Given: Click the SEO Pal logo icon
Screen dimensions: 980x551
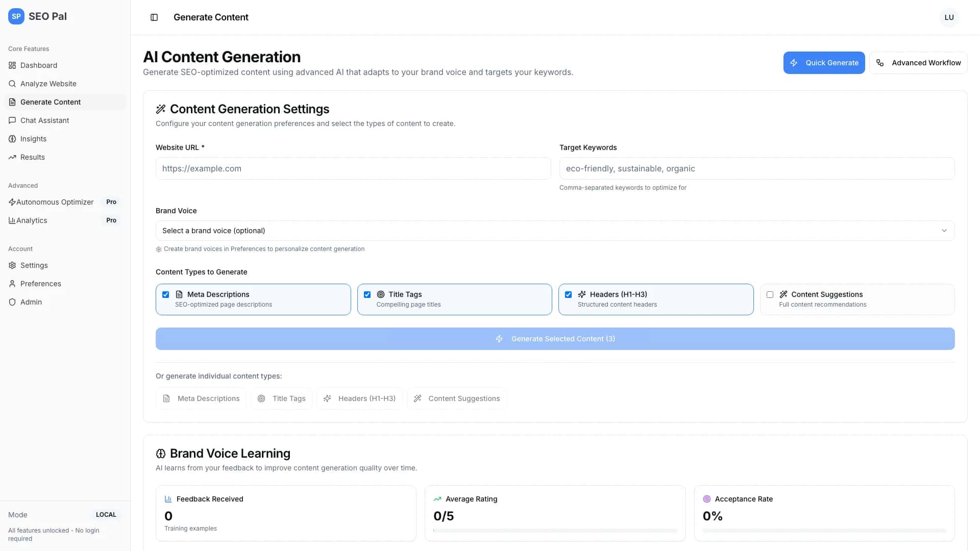Looking at the screenshot, I should pos(16,16).
